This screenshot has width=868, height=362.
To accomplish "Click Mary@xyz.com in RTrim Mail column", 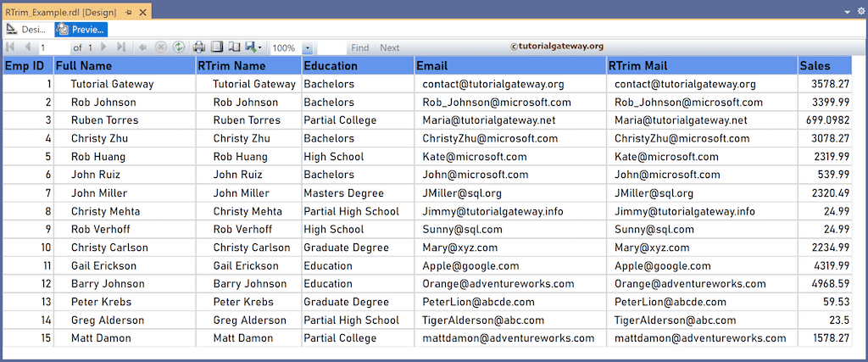I will (x=652, y=248).
